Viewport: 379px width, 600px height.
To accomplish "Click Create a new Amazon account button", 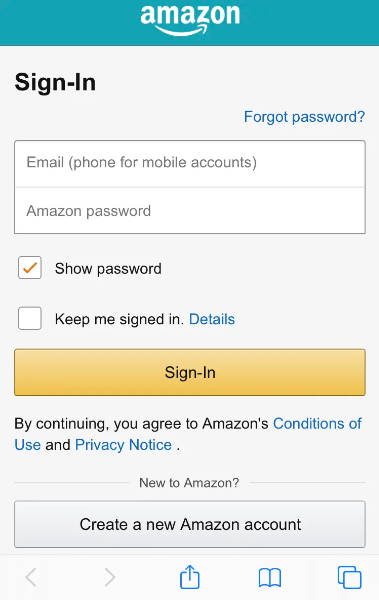I will [x=190, y=524].
